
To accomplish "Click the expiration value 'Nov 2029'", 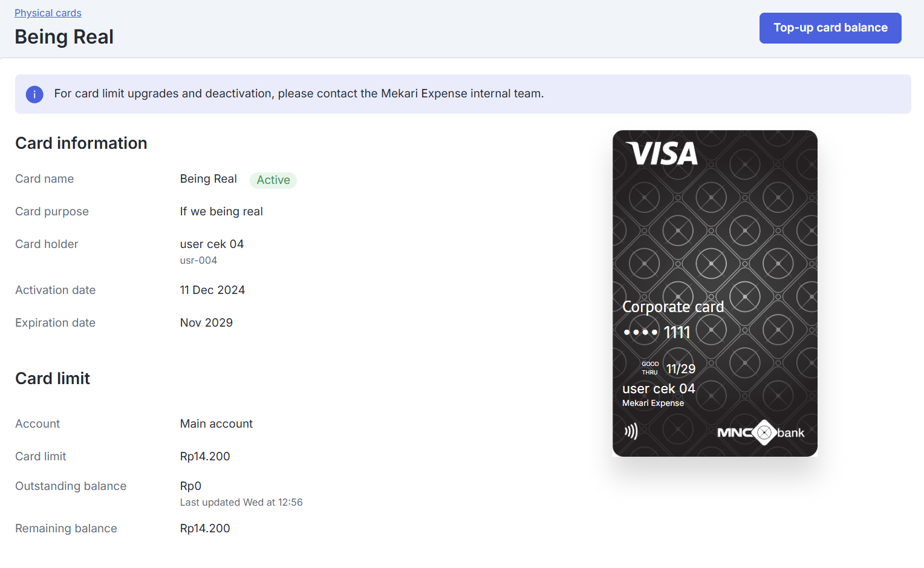I will click(206, 323).
